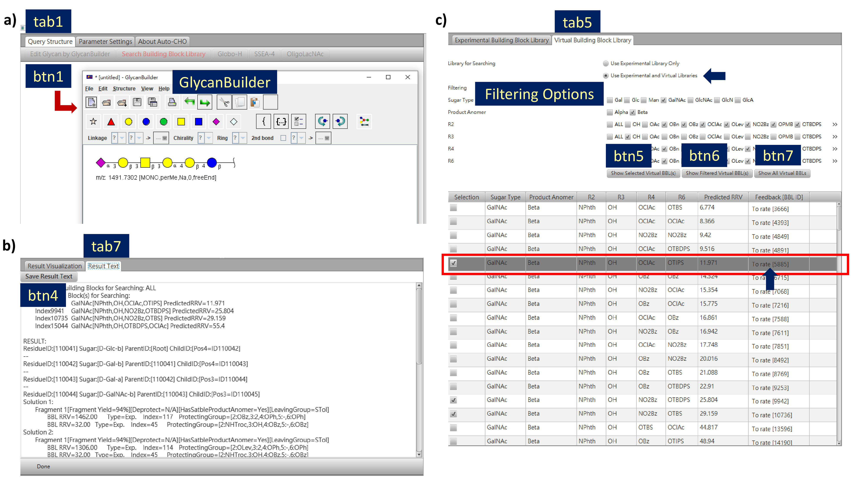
Task: Open the Chirality dropdown
Action: 209,138
